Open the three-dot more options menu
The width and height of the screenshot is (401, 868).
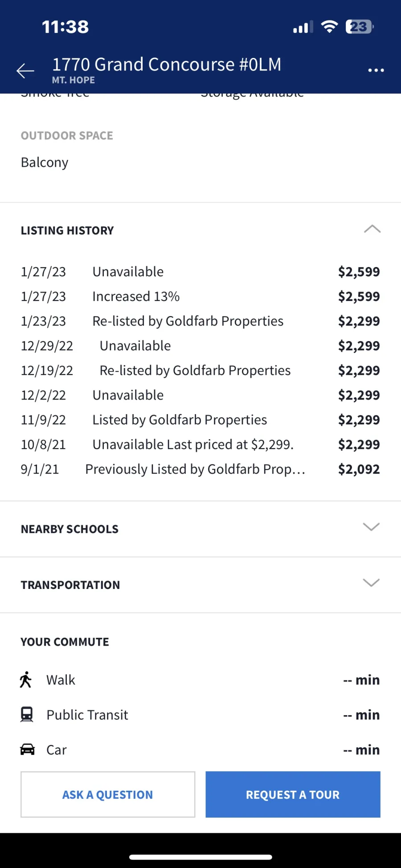click(376, 70)
